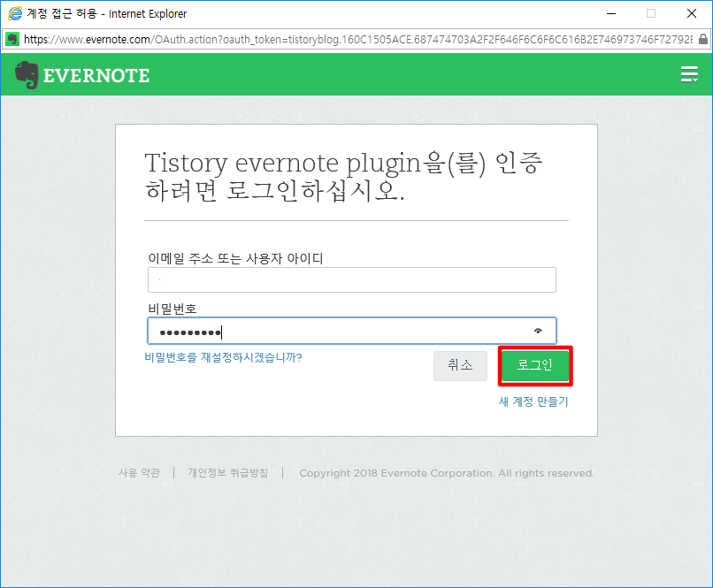
Task: Minimize the Internet Explorer window
Action: pos(611,13)
